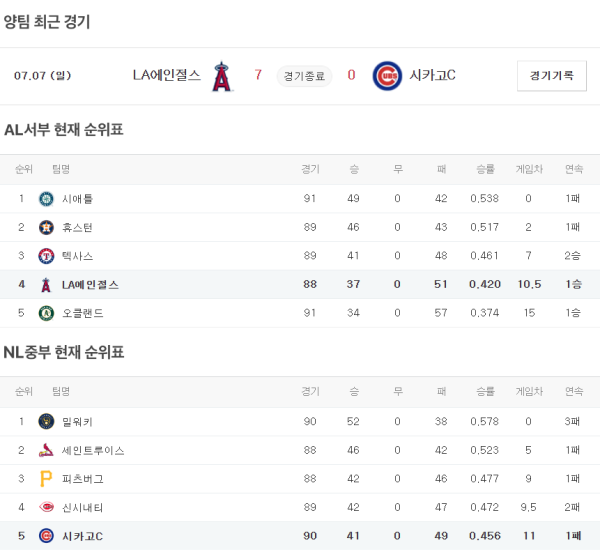Select the highlighted LA에인절스 standings row
Image resolution: width=600 pixels, height=552 pixels.
(300, 285)
